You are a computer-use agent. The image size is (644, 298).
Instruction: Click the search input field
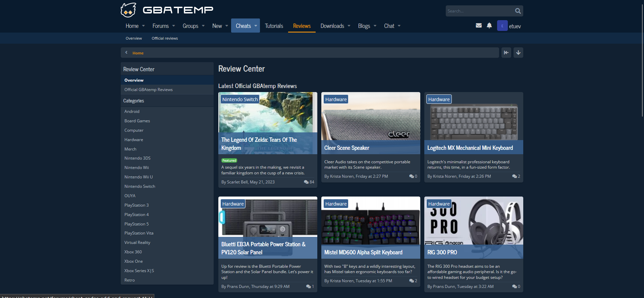[x=480, y=11]
